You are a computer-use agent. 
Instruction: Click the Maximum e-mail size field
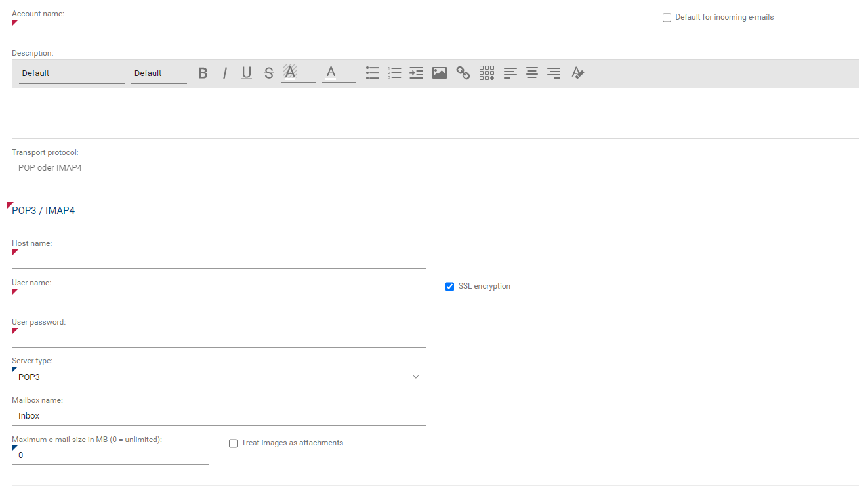click(x=110, y=455)
